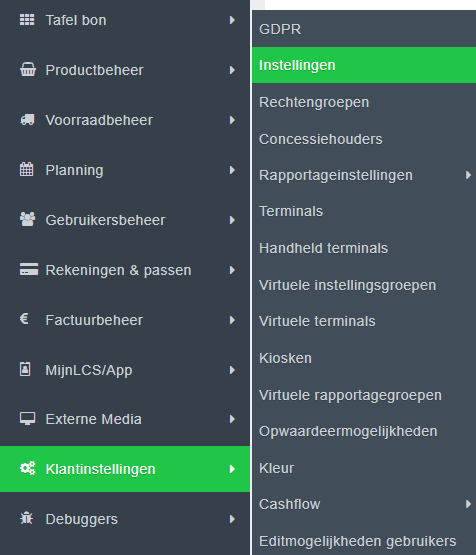
Task: Expand the Cashflow submenu arrow
Action: [468, 504]
